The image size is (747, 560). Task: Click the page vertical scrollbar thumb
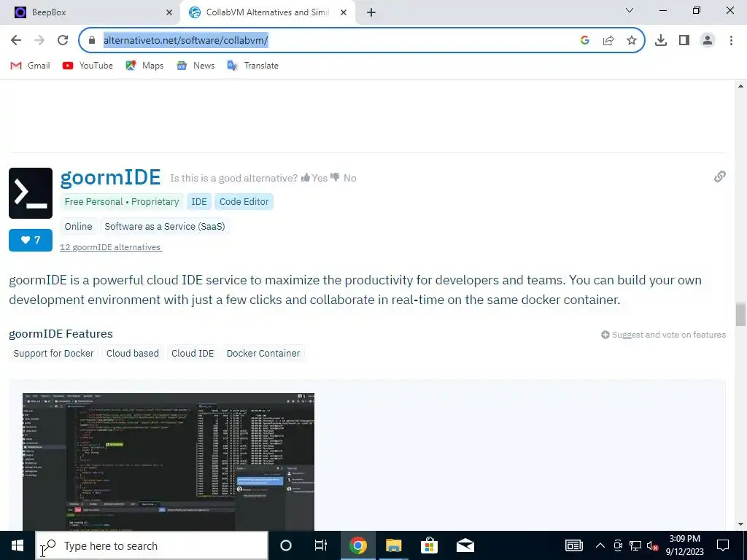coord(740,314)
